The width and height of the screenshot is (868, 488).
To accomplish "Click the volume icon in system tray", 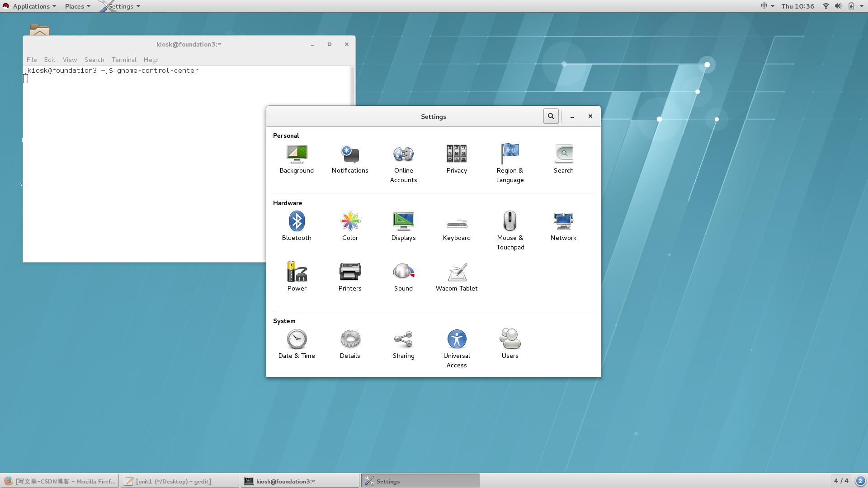I will [x=838, y=6].
